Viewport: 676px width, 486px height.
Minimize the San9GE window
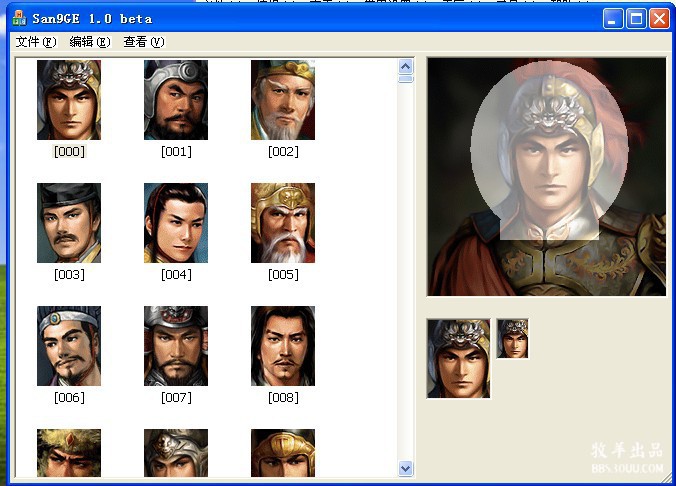click(613, 19)
